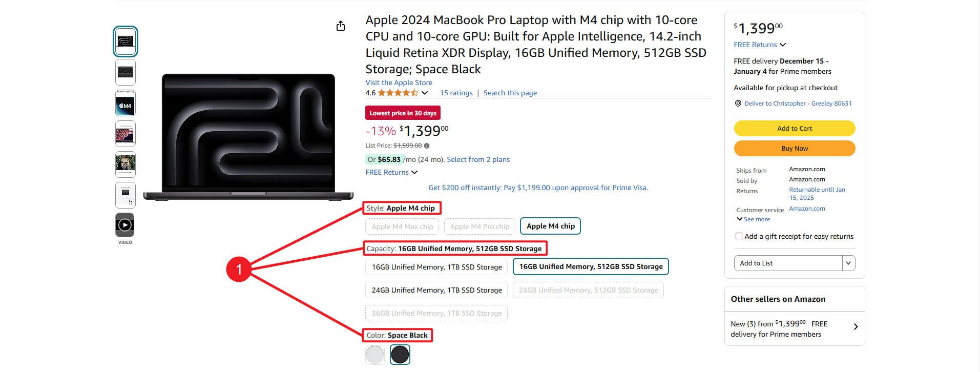Click the Buy Now button
The height and width of the screenshot is (372, 980).
(x=794, y=148)
